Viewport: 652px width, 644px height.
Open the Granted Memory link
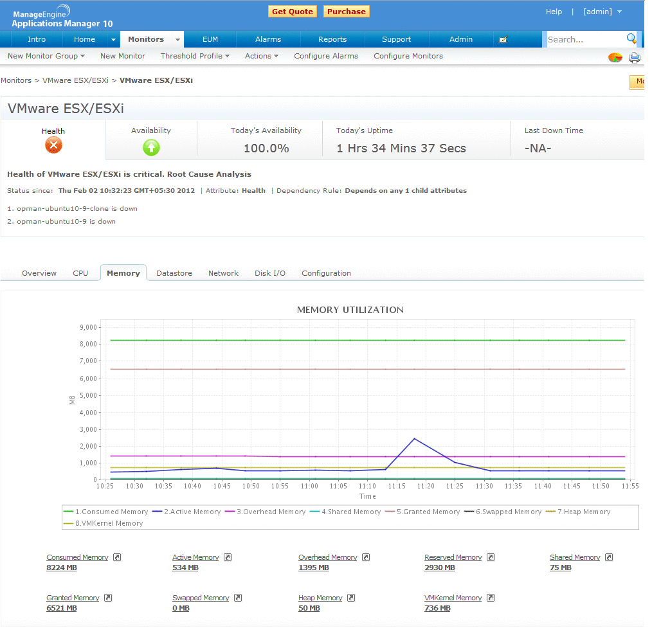point(73,598)
